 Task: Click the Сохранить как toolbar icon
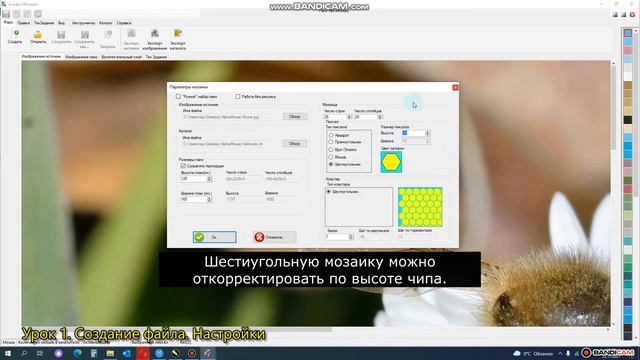click(84, 39)
